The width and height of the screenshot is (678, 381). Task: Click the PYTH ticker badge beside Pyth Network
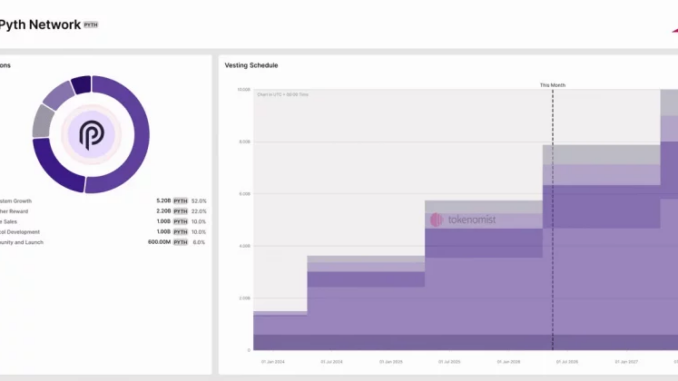point(91,25)
